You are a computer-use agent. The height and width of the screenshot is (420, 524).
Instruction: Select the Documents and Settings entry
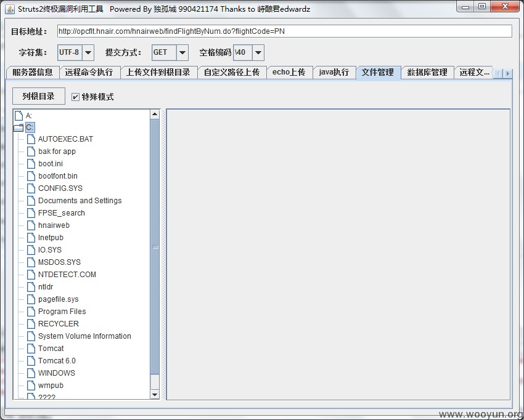click(x=80, y=201)
